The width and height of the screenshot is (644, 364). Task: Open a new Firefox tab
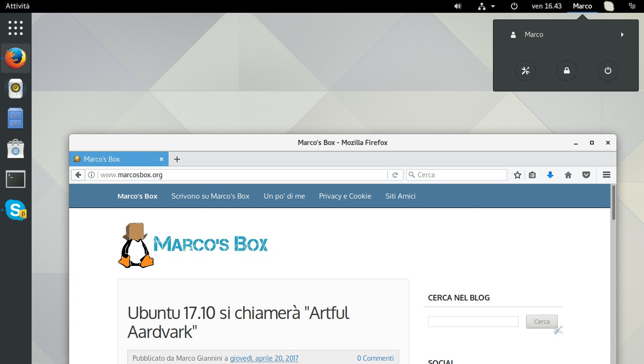(177, 159)
